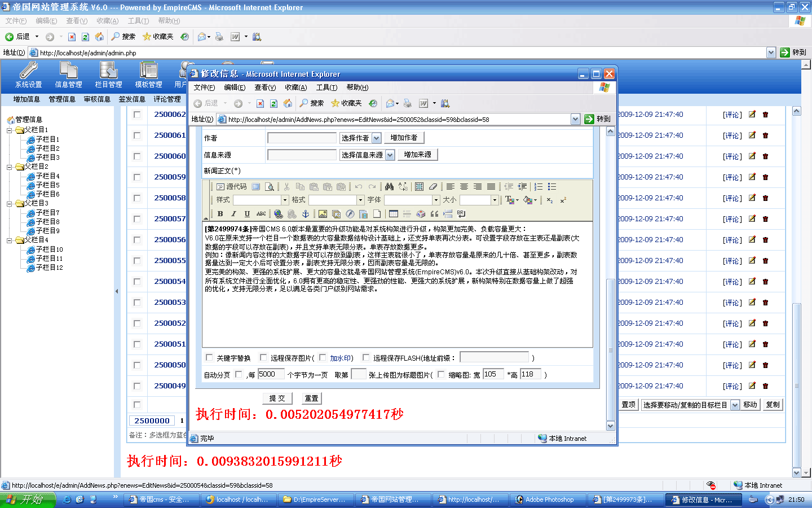Open the 查看(V) menu in popup window
The width and height of the screenshot is (812, 508).
(264, 87)
